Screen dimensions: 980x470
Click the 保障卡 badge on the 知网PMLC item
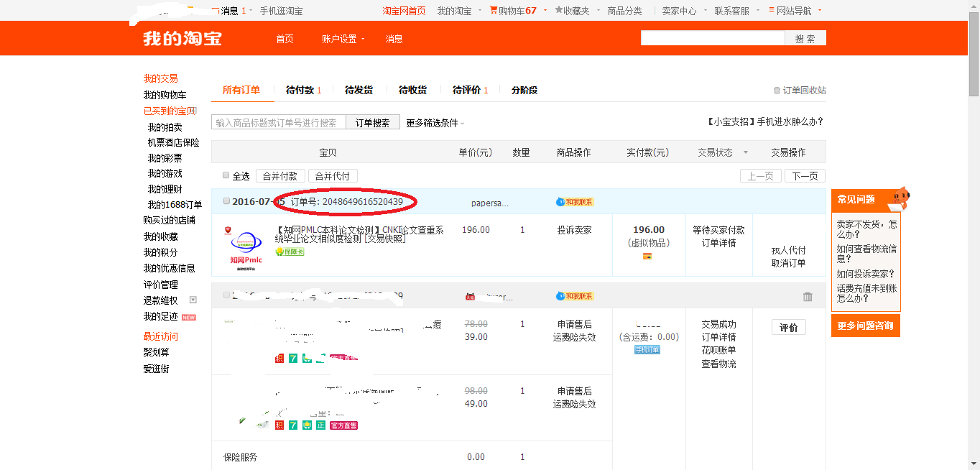pyautogui.click(x=290, y=252)
